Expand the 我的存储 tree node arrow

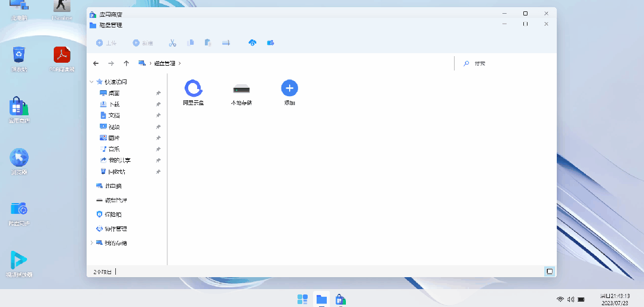pos(91,243)
